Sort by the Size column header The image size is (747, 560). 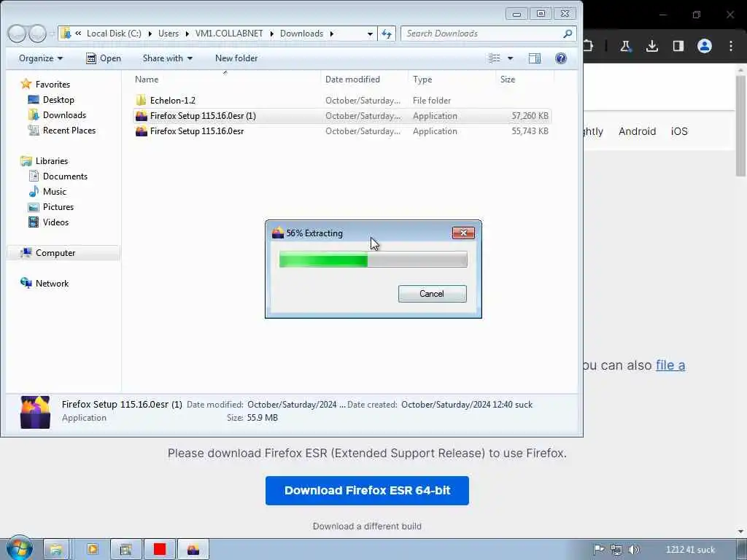525,79
